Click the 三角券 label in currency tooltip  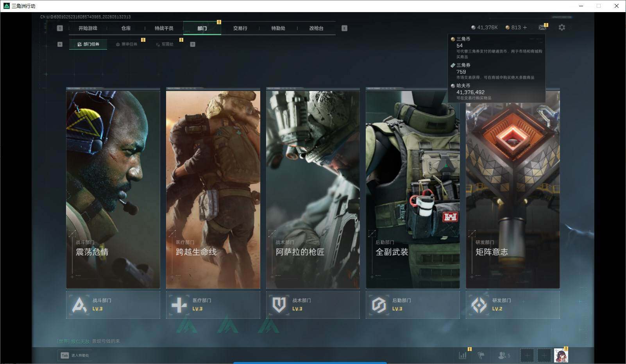tap(463, 65)
